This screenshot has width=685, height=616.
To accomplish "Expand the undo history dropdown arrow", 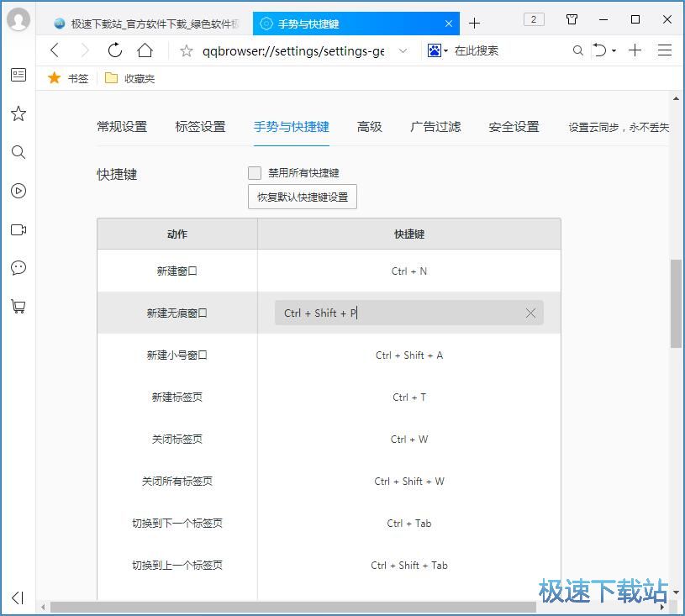I will (x=614, y=51).
